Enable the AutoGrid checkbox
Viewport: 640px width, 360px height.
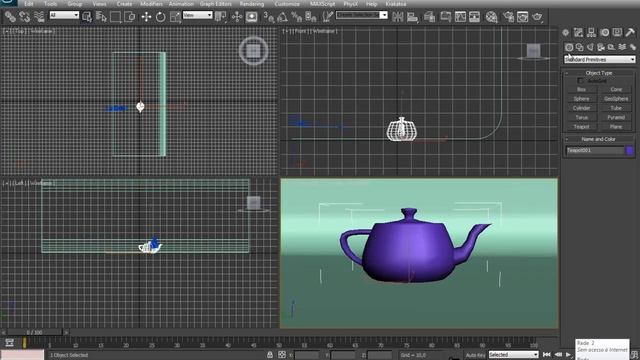[x=581, y=81]
